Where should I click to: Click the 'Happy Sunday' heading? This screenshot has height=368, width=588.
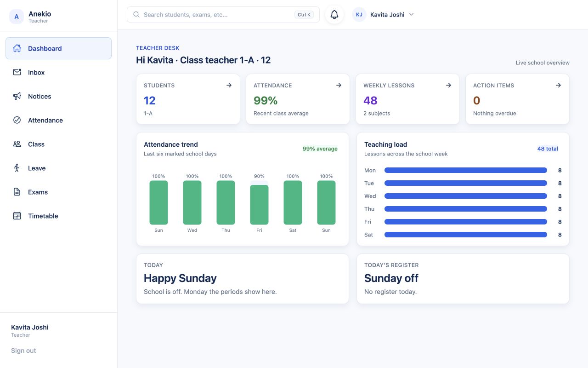point(180,278)
